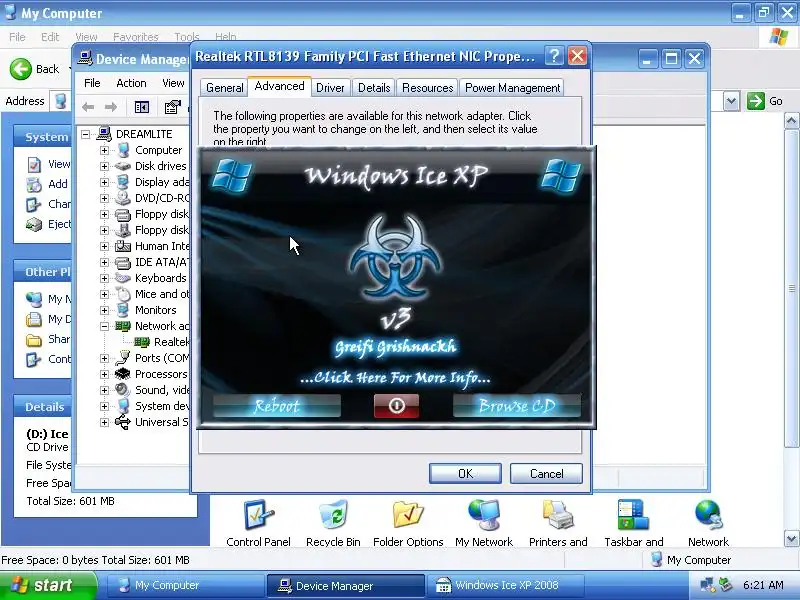
Task: Switch to Windows Ice XP 2008 taskbar button
Action: coord(505,585)
